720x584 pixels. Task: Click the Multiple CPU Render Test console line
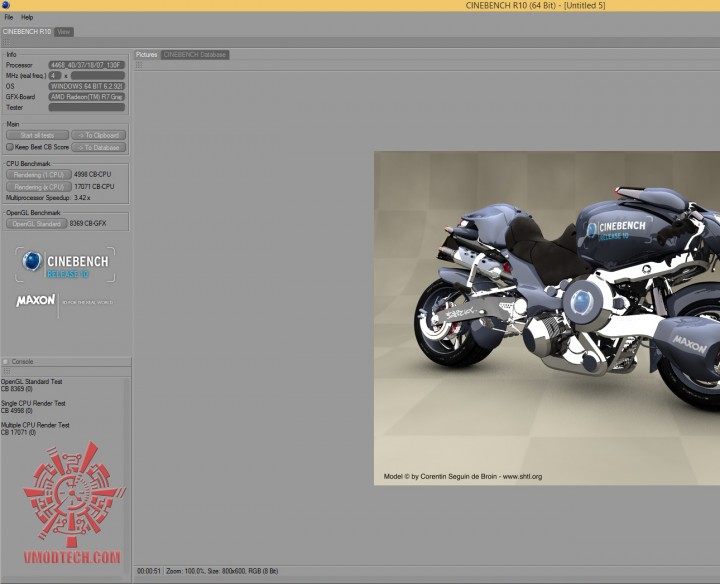35,425
